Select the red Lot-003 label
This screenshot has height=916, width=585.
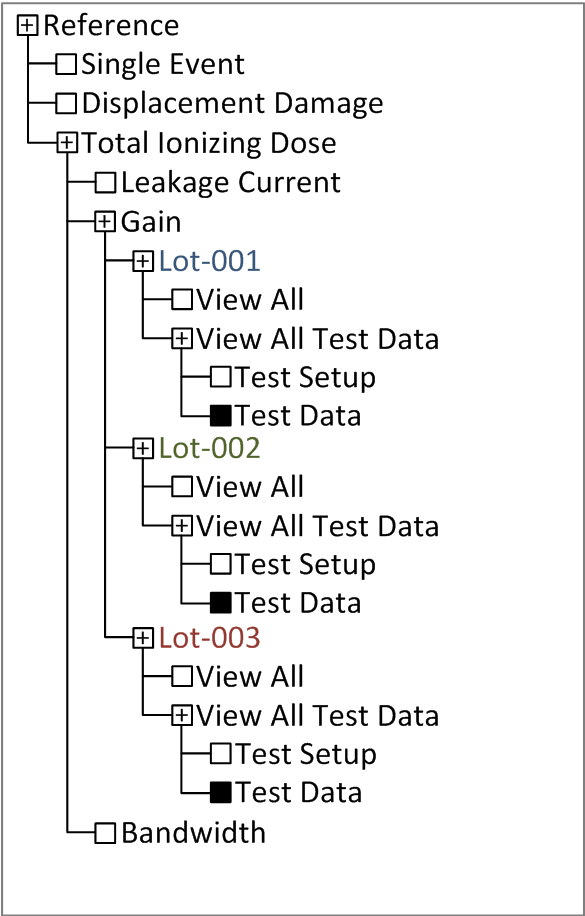pos(209,638)
